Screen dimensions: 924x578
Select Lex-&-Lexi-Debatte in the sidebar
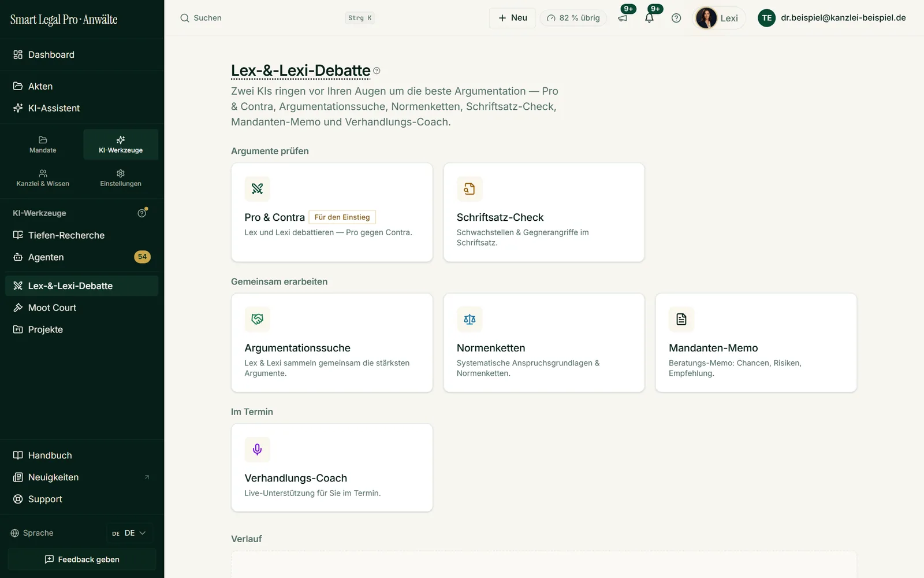82,286
